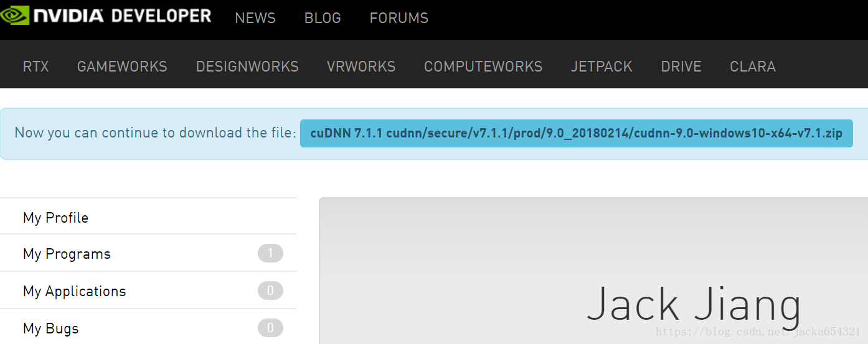This screenshot has height=344, width=868.
Task: Open My Applications in sidebar
Action: click(148, 291)
